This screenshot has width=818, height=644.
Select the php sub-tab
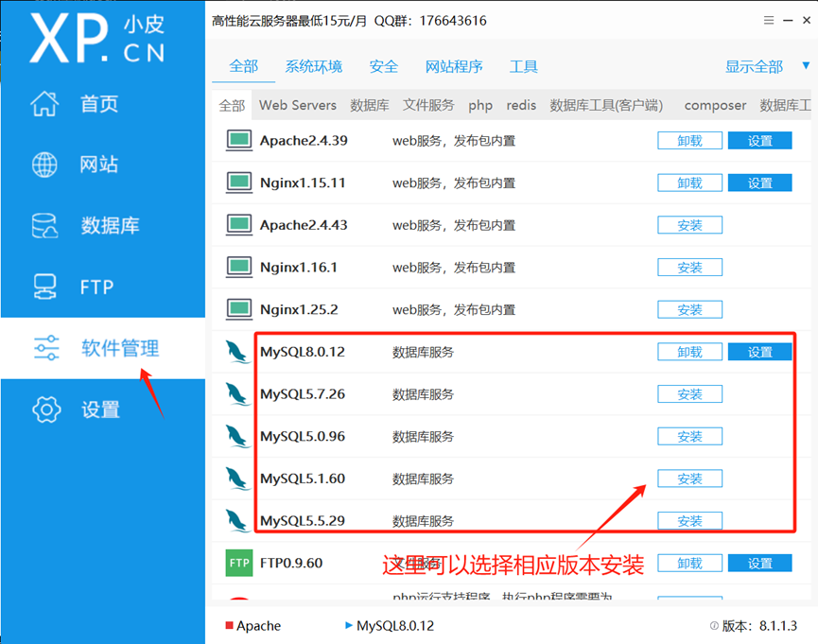point(480,105)
